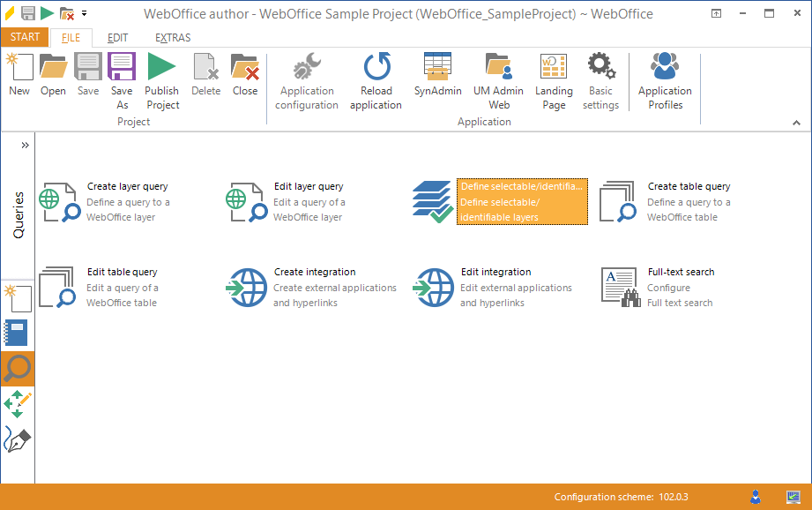Open Basic settings
The height and width of the screenshot is (510, 812).
[x=600, y=79]
